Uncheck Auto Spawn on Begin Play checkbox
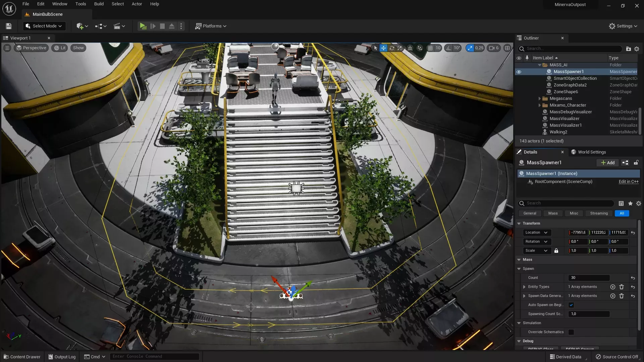 coord(571,305)
